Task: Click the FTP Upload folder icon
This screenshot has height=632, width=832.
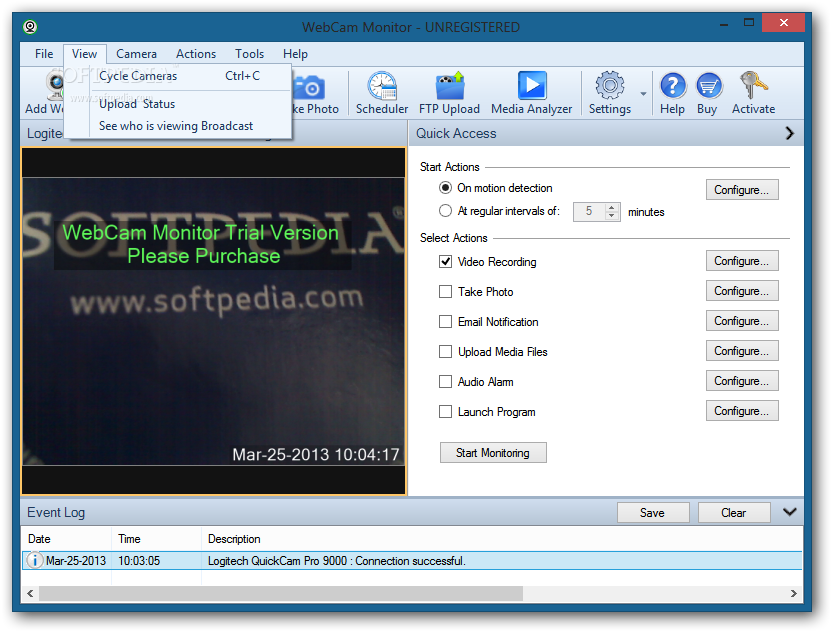Action: click(449, 85)
